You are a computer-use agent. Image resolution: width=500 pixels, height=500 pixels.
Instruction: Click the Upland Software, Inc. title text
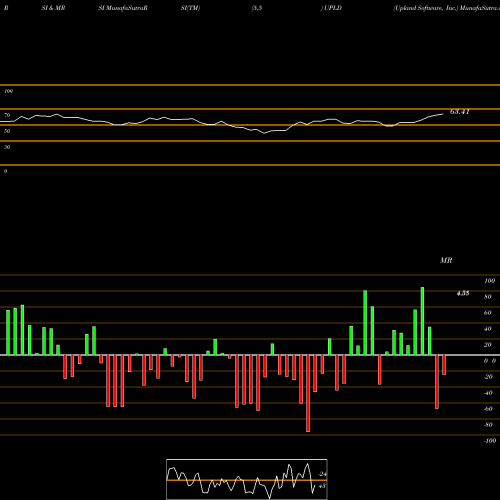(x=426, y=8)
